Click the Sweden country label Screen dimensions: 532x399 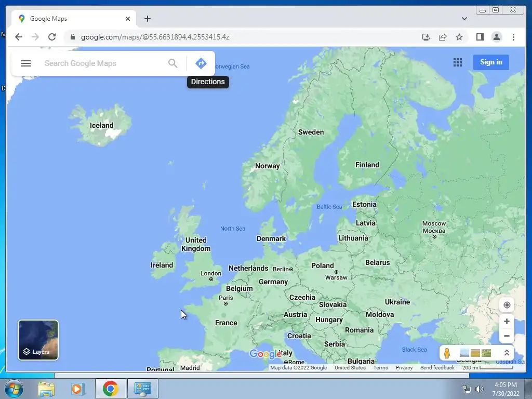pos(311,132)
